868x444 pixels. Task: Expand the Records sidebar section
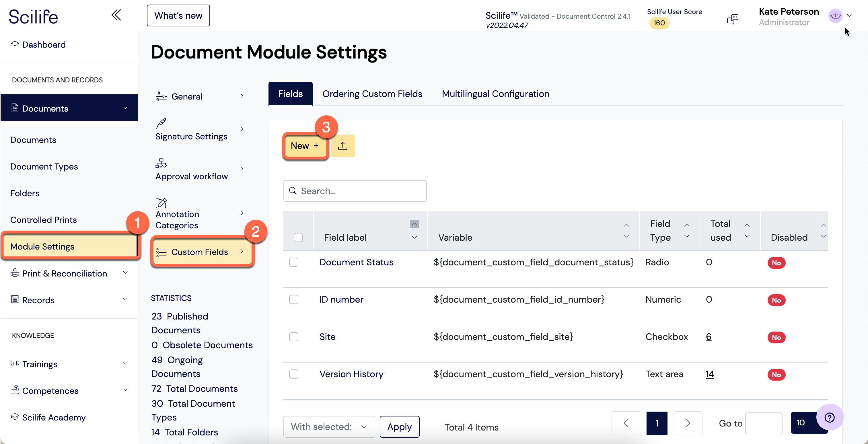(x=38, y=300)
